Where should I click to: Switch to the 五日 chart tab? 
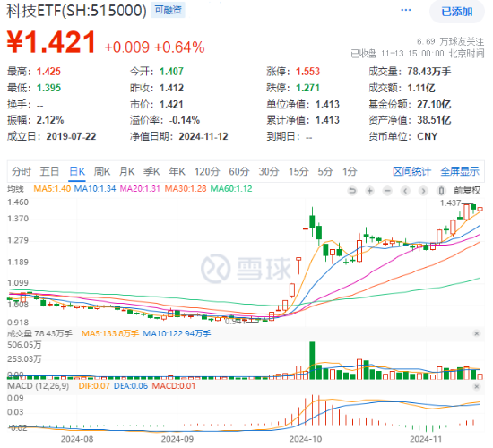(x=49, y=171)
